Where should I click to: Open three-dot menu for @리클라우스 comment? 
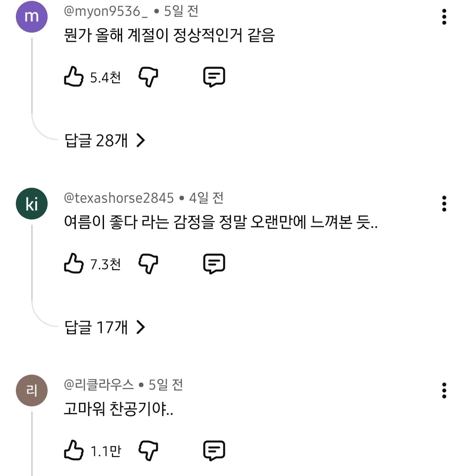coord(444,390)
